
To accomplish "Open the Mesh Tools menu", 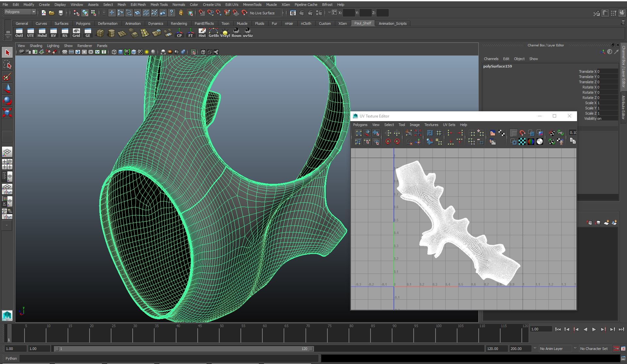I will pos(159,5).
